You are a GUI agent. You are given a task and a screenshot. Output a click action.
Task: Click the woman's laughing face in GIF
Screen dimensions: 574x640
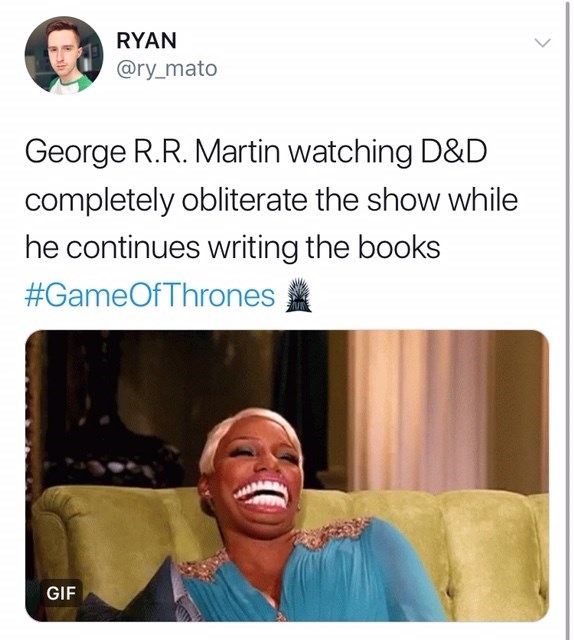click(x=253, y=469)
